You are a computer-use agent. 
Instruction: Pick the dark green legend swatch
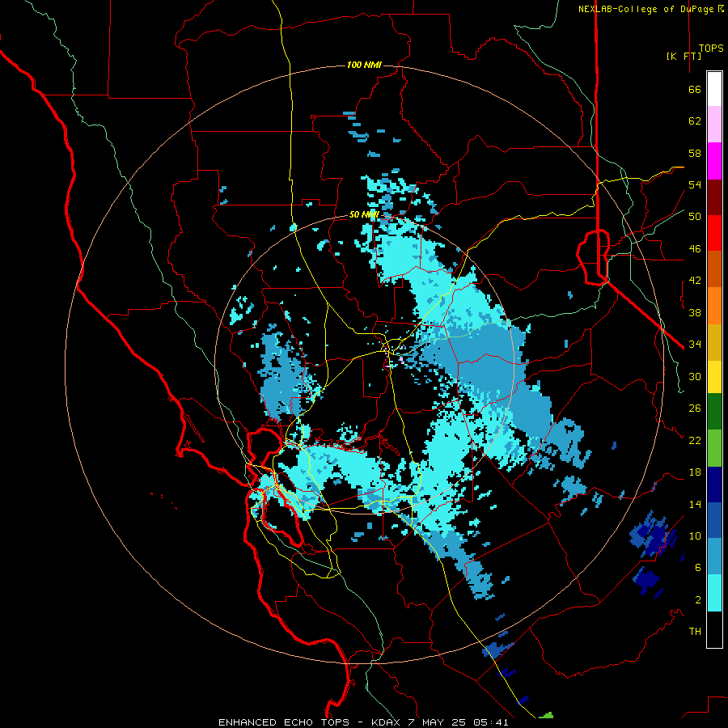click(714, 412)
